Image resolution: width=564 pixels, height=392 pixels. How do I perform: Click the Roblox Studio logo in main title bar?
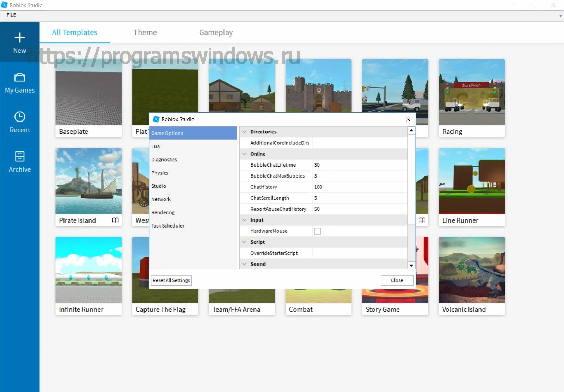pyautogui.click(x=4, y=5)
